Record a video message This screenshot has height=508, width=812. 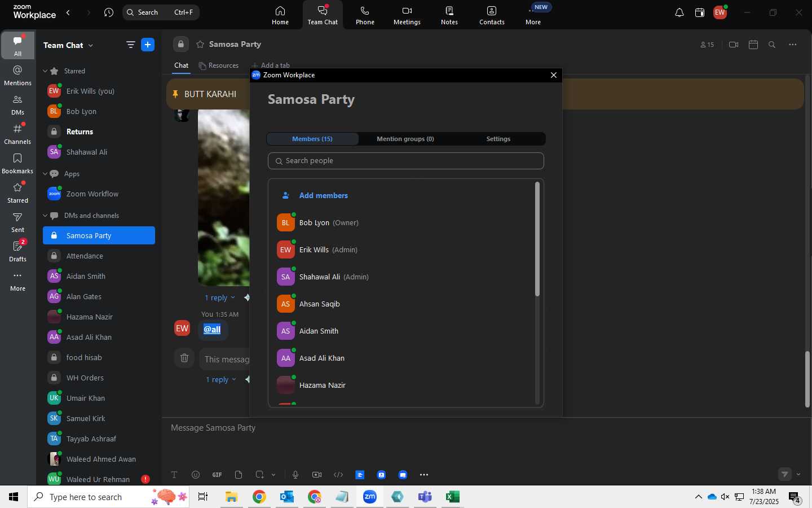pos(317,475)
